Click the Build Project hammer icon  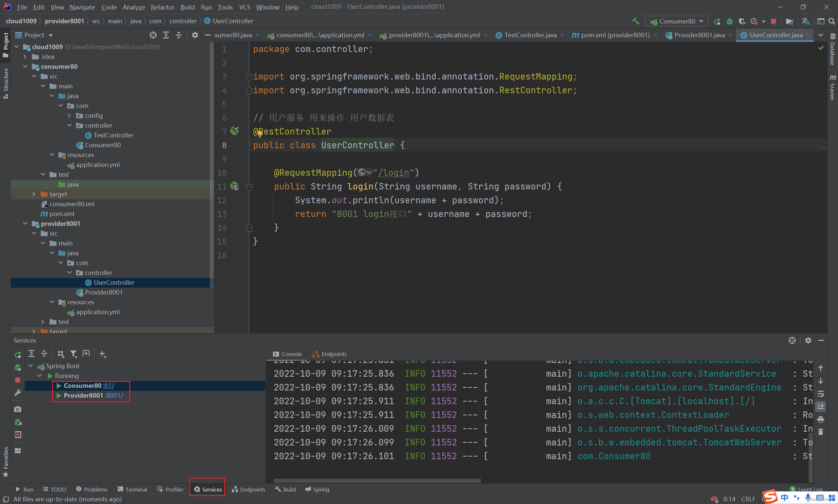pyautogui.click(x=636, y=21)
